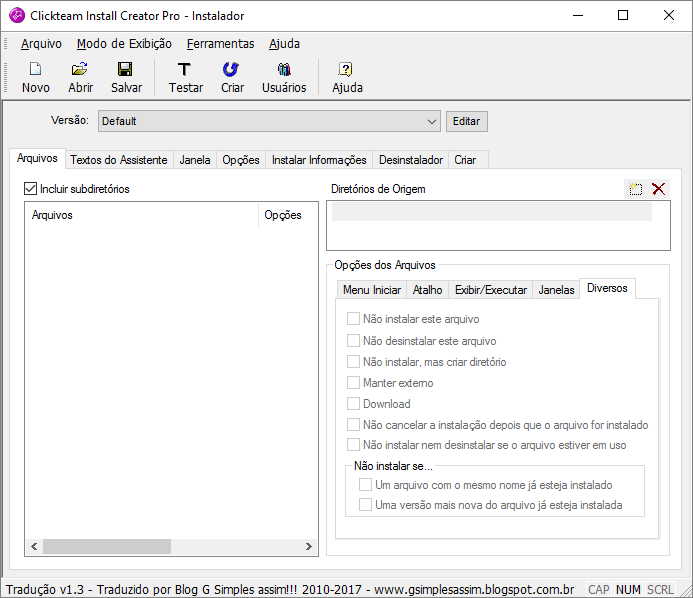
Task: Click the CAP indicator in status bar
Action: pyautogui.click(x=598, y=590)
